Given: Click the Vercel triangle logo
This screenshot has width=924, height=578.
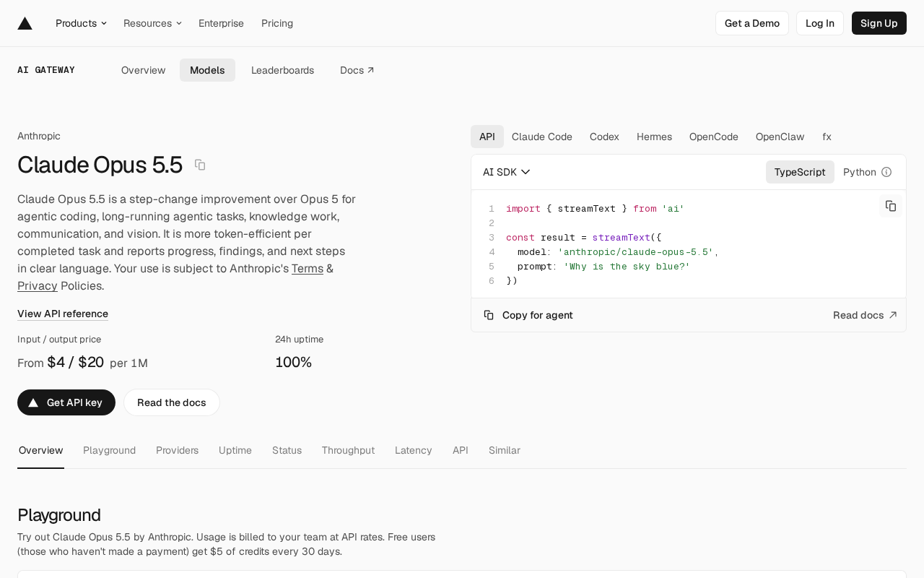Looking at the screenshot, I should pyautogui.click(x=25, y=23).
